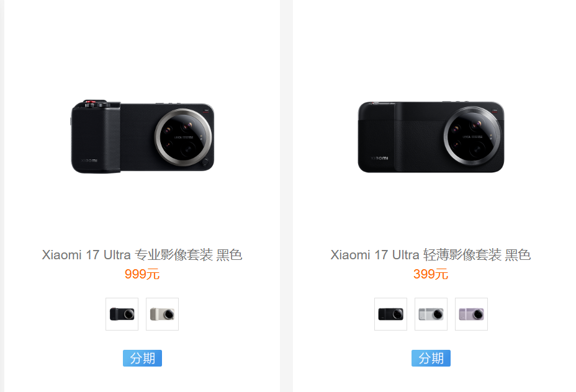The width and height of the screenshot is (576, 392).
Task: Click the 999元 price text
Action: click(x=142, y=274)
